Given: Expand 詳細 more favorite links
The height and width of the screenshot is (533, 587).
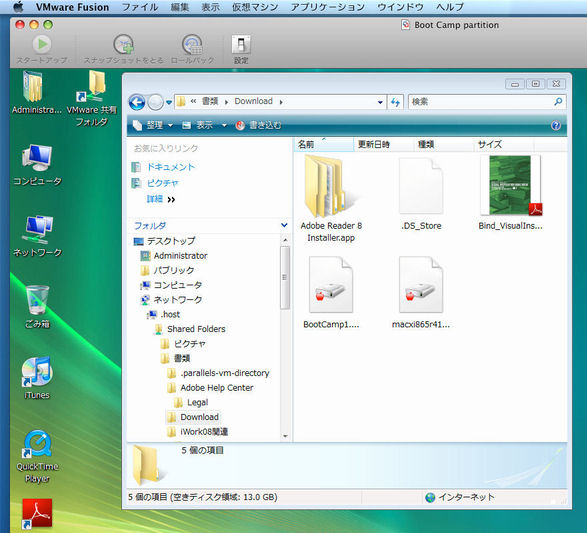Looking at the screenshot, I should click(x=161, y=199).
